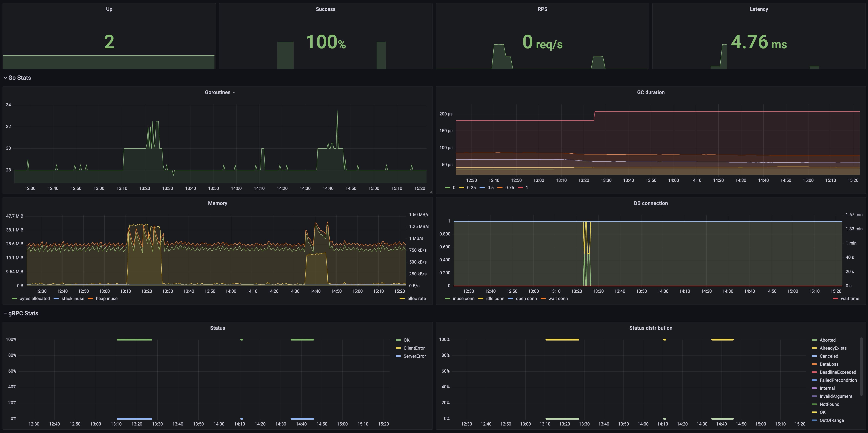
Task: Click the DeadlineExceeded legend color swatch
Action: point(814,372)
